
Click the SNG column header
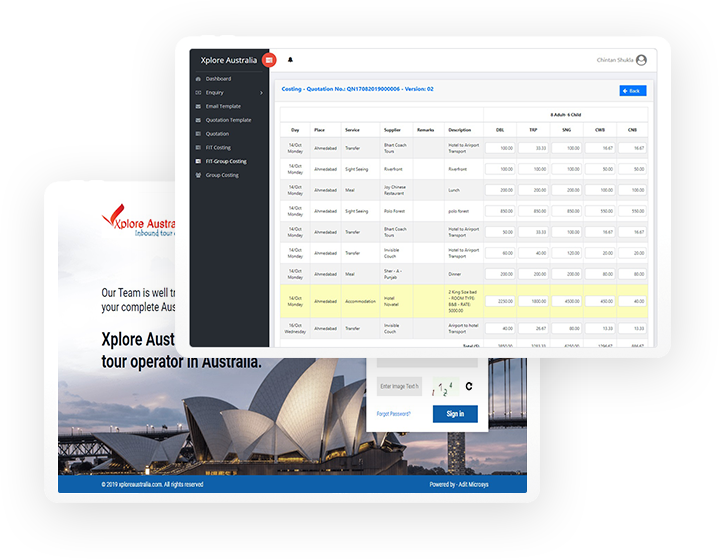[566, 130]
